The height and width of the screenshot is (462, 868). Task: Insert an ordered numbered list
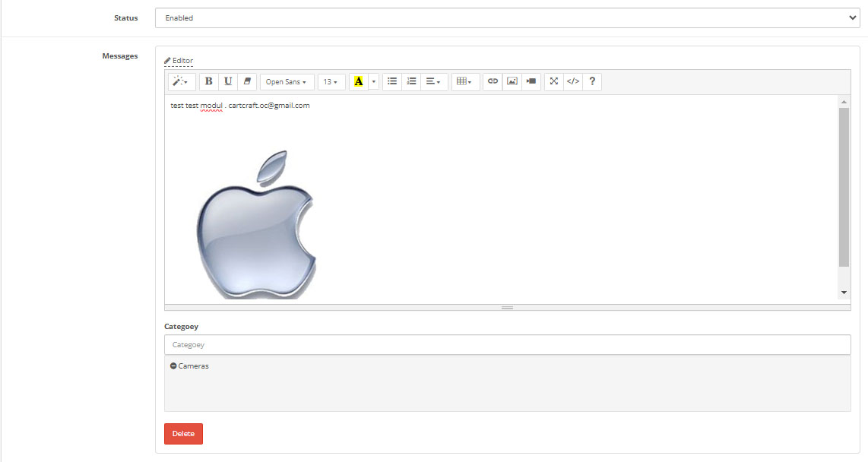[411, 82]
